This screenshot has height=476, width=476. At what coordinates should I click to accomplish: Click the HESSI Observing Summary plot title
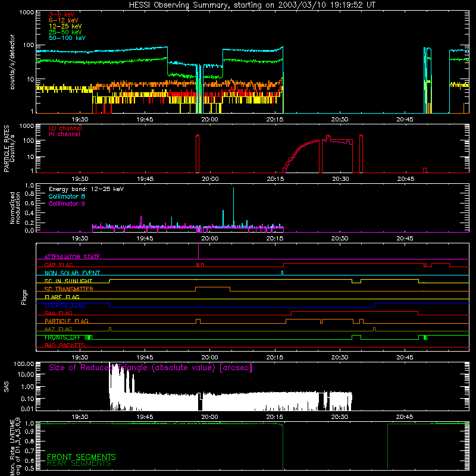coord(252,5)
